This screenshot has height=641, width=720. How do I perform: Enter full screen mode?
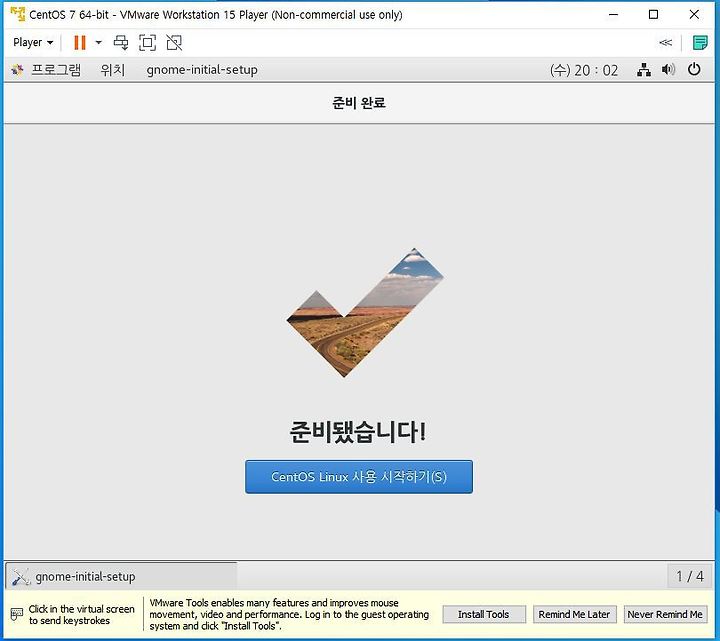click(147, 43)
